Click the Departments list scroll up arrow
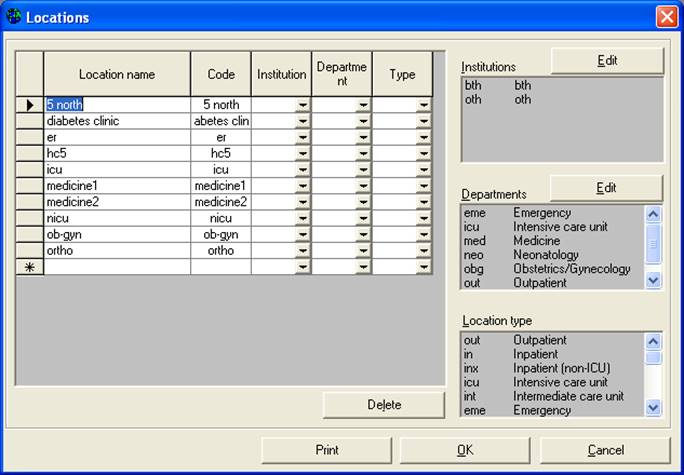684x475 pixels. point(653,214)
